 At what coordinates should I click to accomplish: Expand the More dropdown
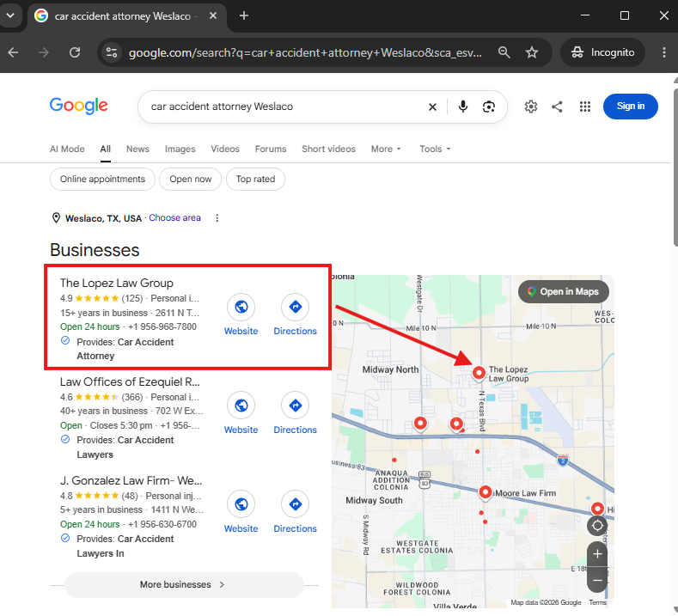[x=386, y=149]
